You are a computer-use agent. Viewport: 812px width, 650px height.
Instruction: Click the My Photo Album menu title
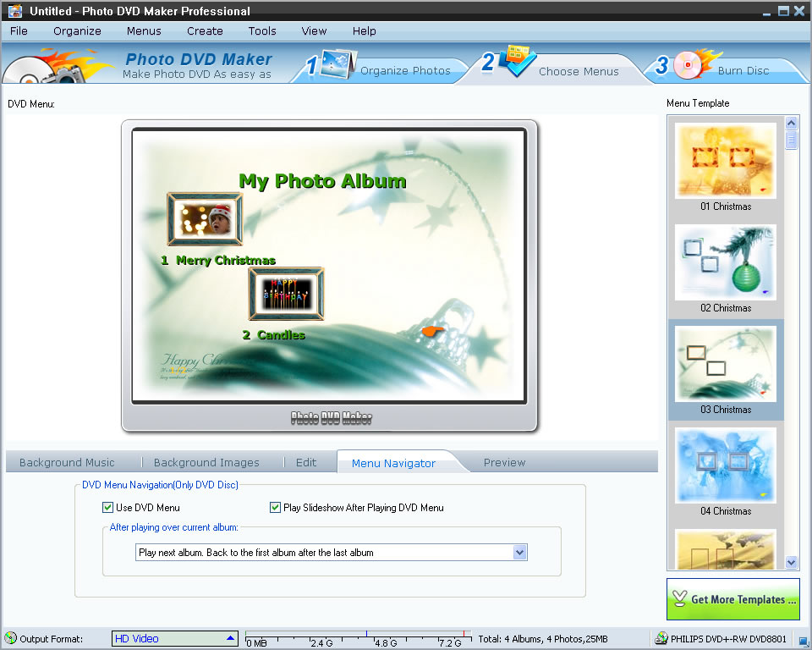(322, 181)
